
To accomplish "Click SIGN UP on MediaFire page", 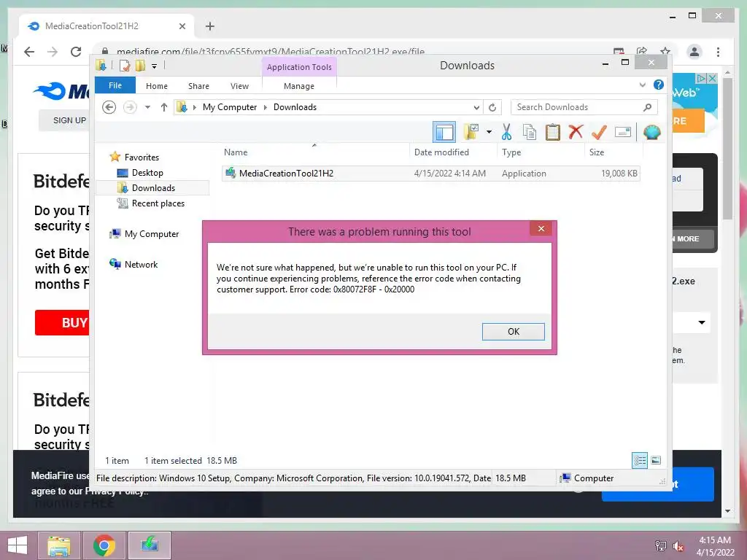I will 69,120.
